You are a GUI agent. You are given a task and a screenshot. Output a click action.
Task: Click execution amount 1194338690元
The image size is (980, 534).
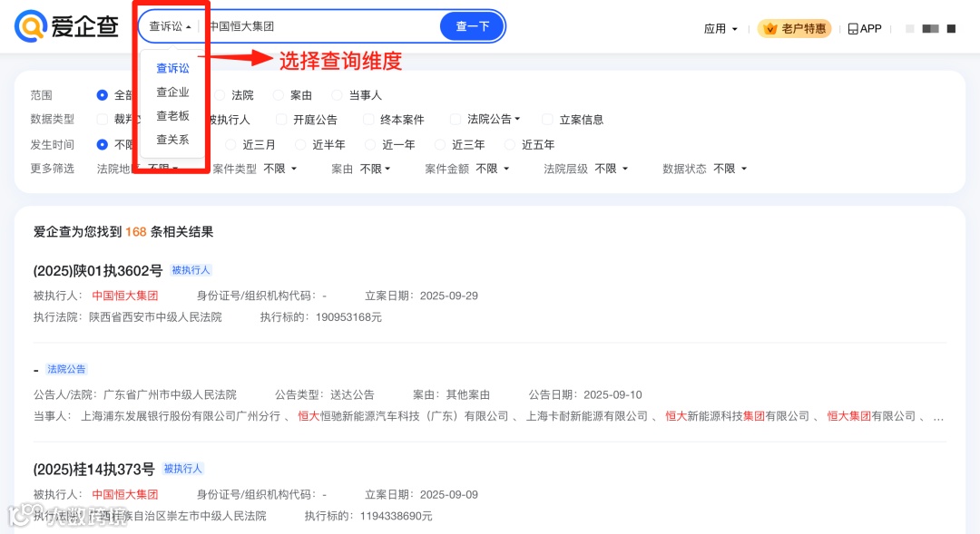pos(397,516)
